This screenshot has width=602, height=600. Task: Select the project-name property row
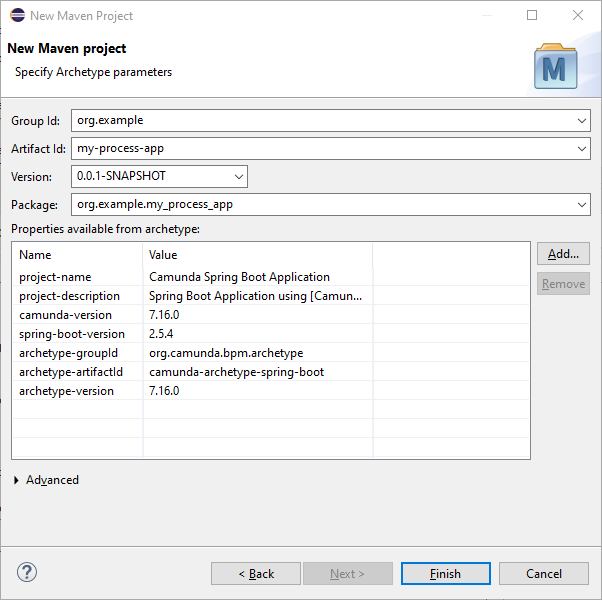pos(68,277)
